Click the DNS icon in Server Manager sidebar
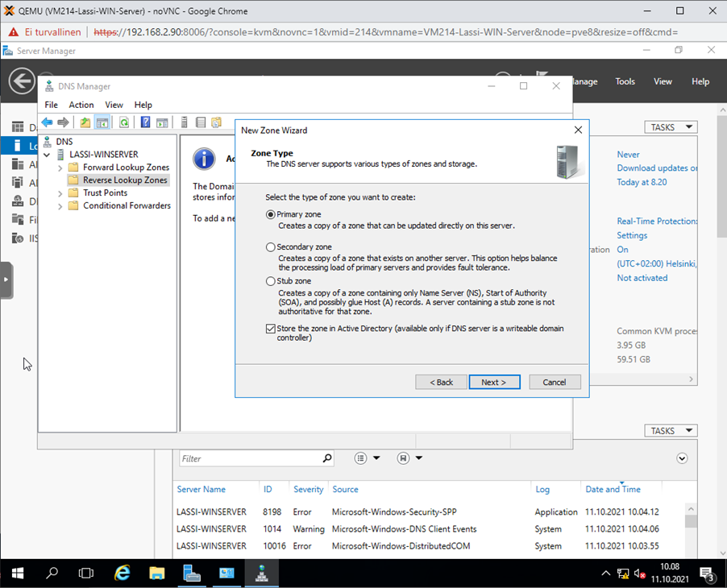727x588 pixels. pyautogui.click(x=18, y=201)
